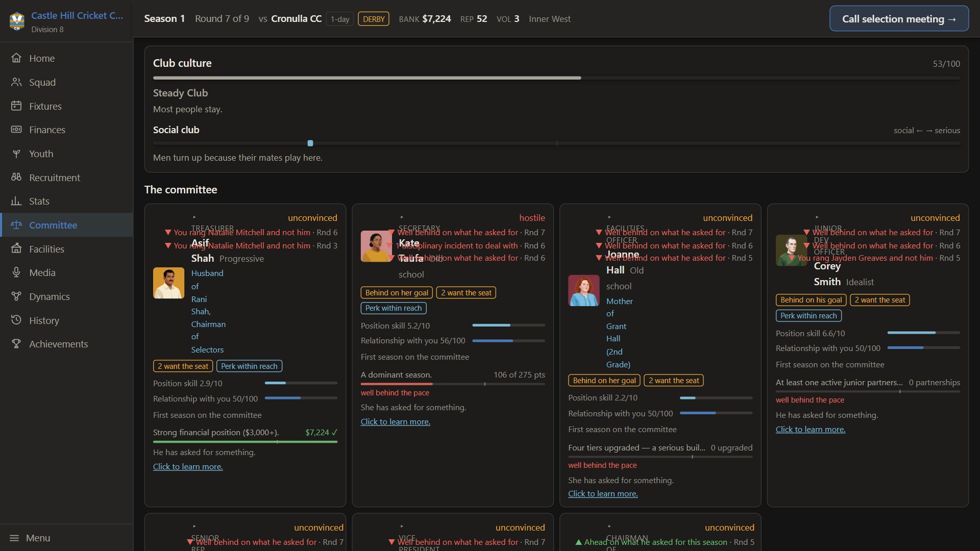This screenshot has height=551, width=980.
Task: Click the Recruitment binoculars icon
Action: tap(16, 178)
